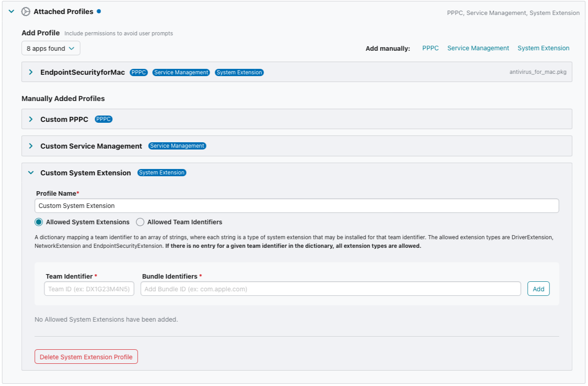Collapse the Attached Profiles section chevron

coord(12,12)
